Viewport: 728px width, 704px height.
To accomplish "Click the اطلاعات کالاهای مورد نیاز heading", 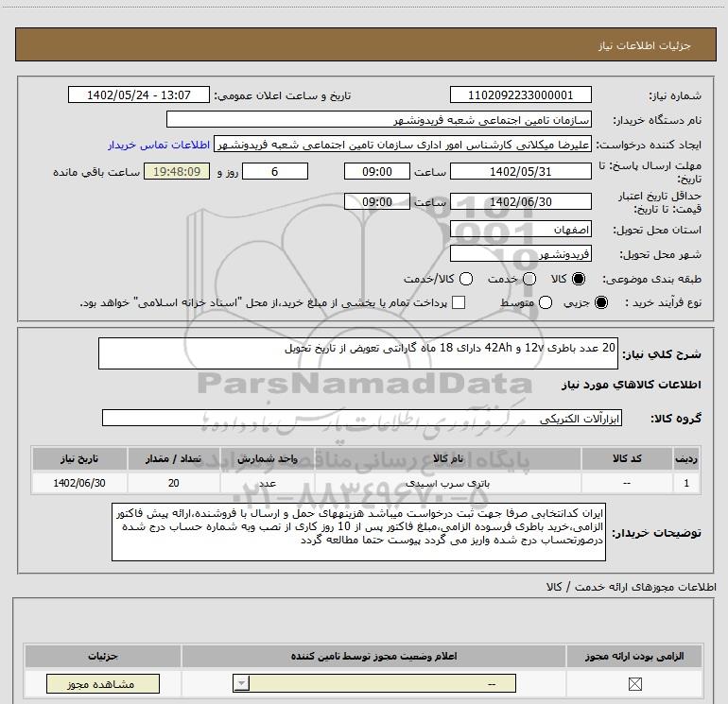I will coord(631,385).
